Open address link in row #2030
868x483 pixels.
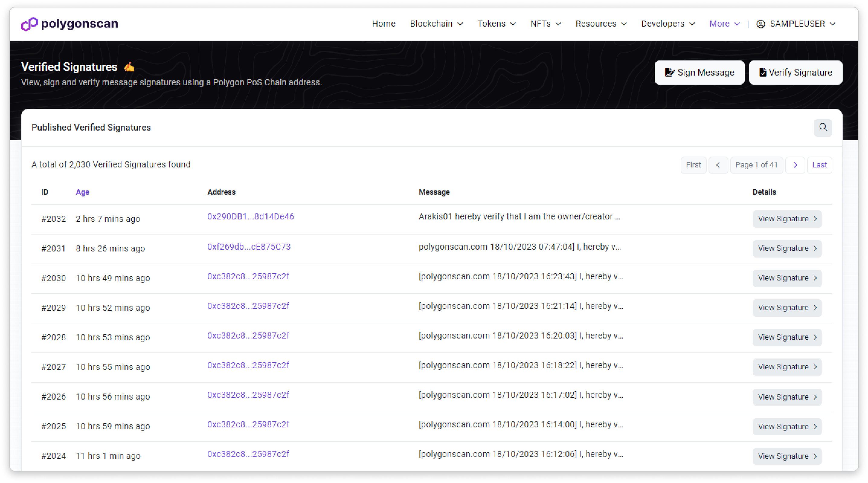coord(248,276)
